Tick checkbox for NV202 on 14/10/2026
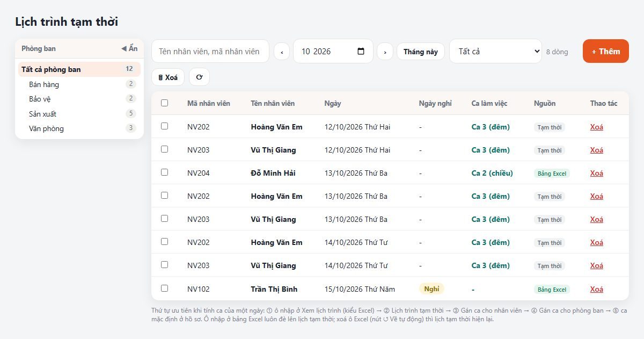This screenshot has width=644, height=339. [x=164, y=242]
